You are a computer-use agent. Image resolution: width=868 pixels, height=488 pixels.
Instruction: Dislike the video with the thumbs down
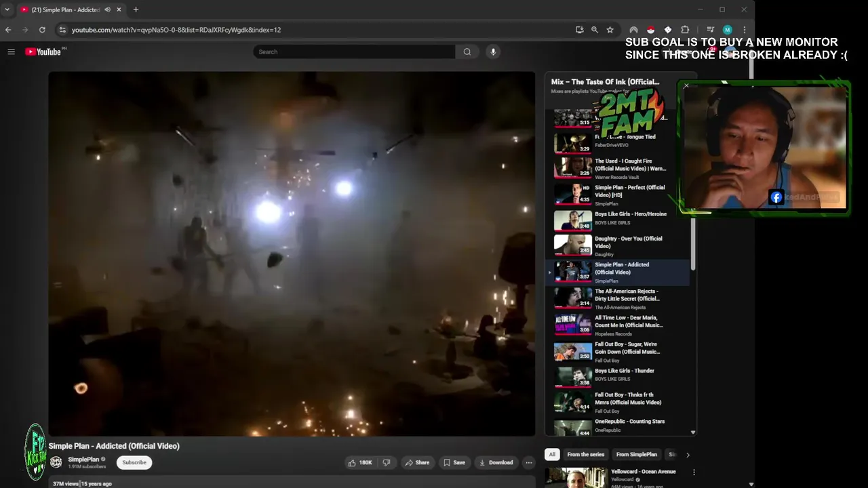click(387, 462)
